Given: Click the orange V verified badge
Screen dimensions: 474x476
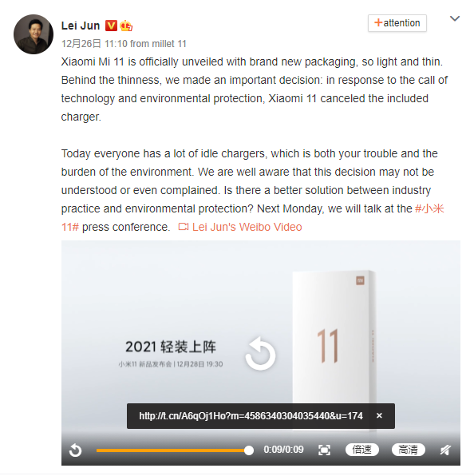Looking at the screenshot, I should coord(111,26).
